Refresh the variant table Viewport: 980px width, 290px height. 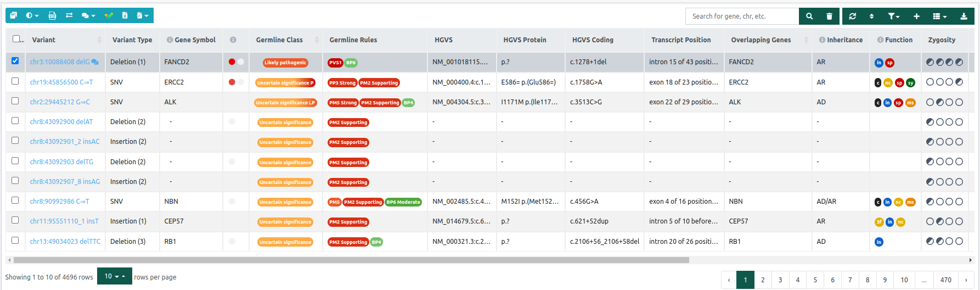pyautogui.click(x=852, y=16)
